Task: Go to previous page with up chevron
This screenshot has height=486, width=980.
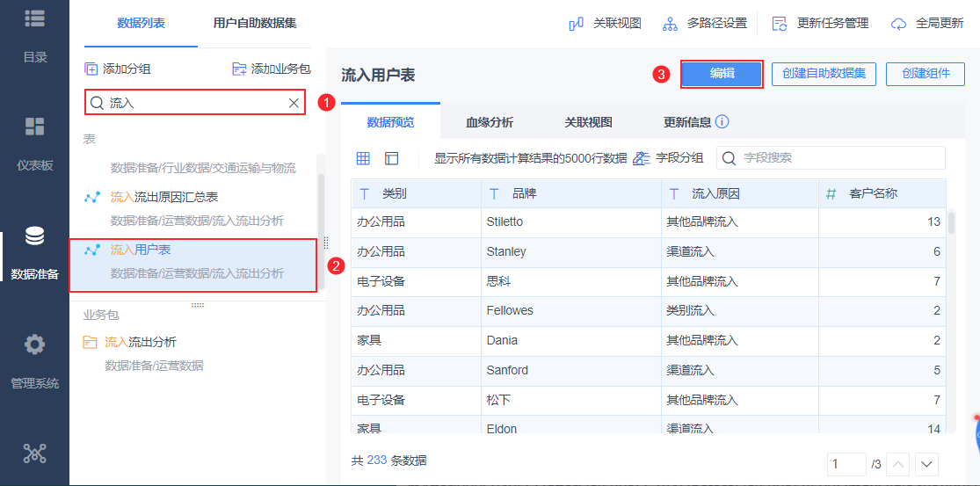Action: point(898,464)
